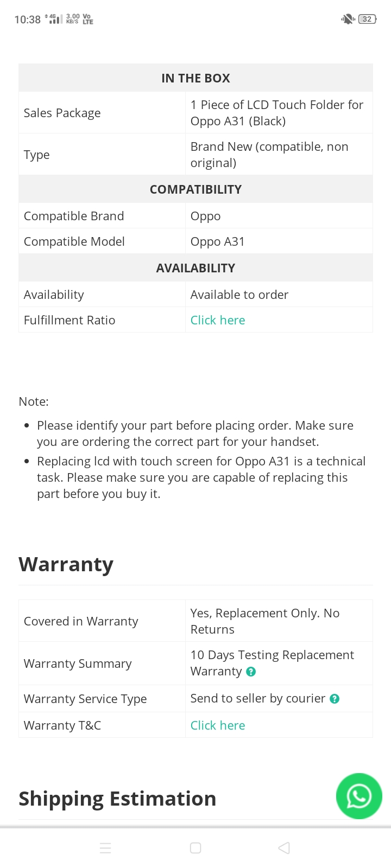The width and height of the screenshot is (391, 868).
Task: Tap the COMPATIBILITY table header
Action: pyautogui.click(x=195, y=189)
